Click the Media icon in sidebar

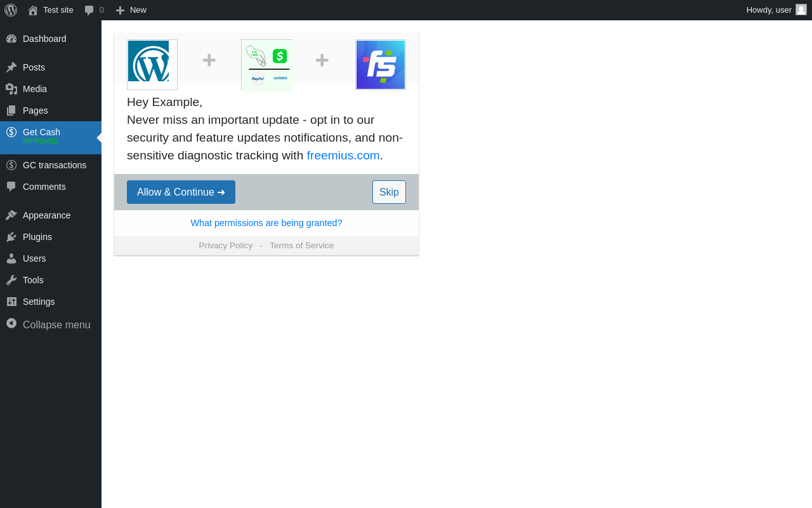pyautogui.click(x=11, y=89)
